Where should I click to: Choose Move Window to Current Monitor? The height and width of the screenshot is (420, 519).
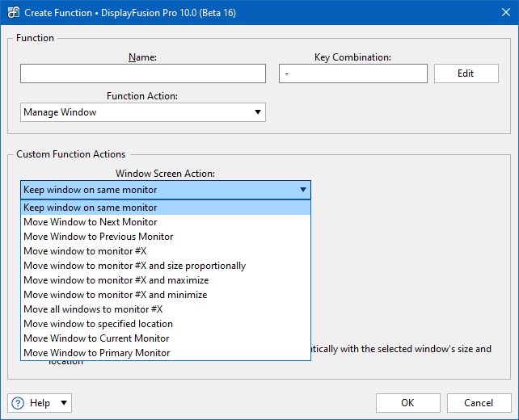click(x=166, y=338)
